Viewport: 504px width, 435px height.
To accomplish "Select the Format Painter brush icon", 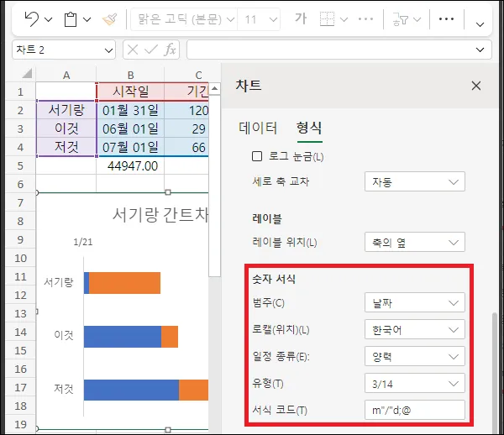I will click(109, 19).
